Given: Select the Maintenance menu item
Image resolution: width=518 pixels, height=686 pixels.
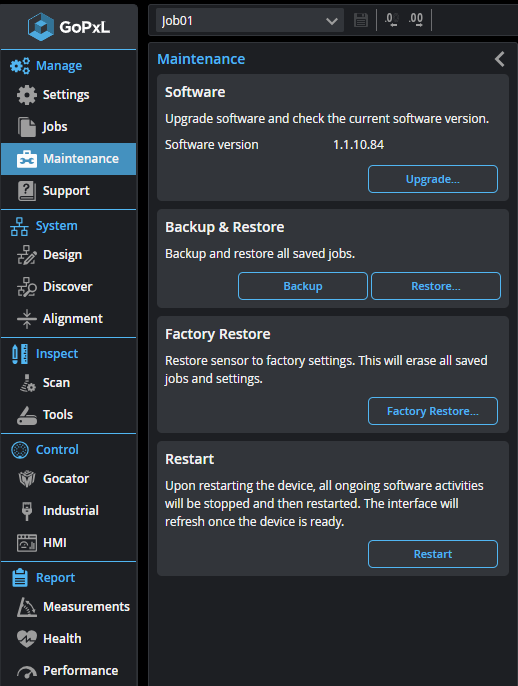Looking at the screenshot, I should 69,159.
